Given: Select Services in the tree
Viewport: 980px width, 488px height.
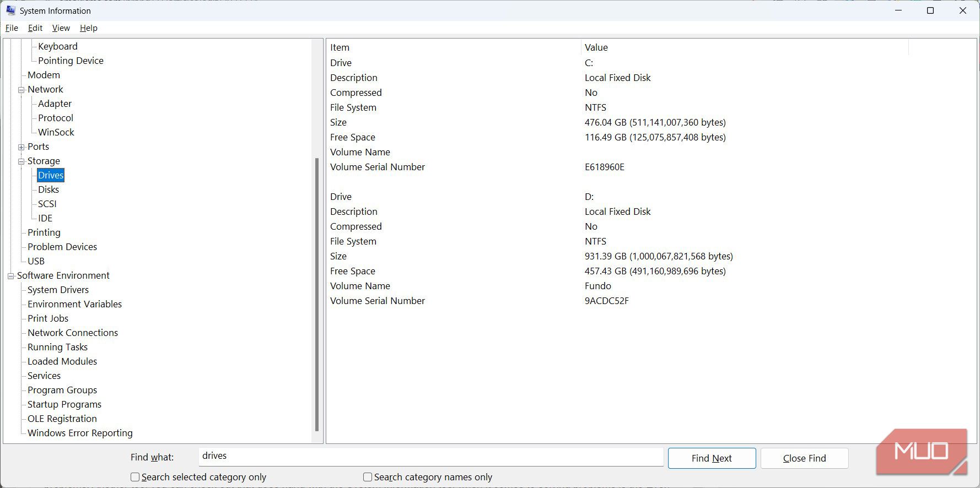Looking at the screenshot, I should point(44,376).
